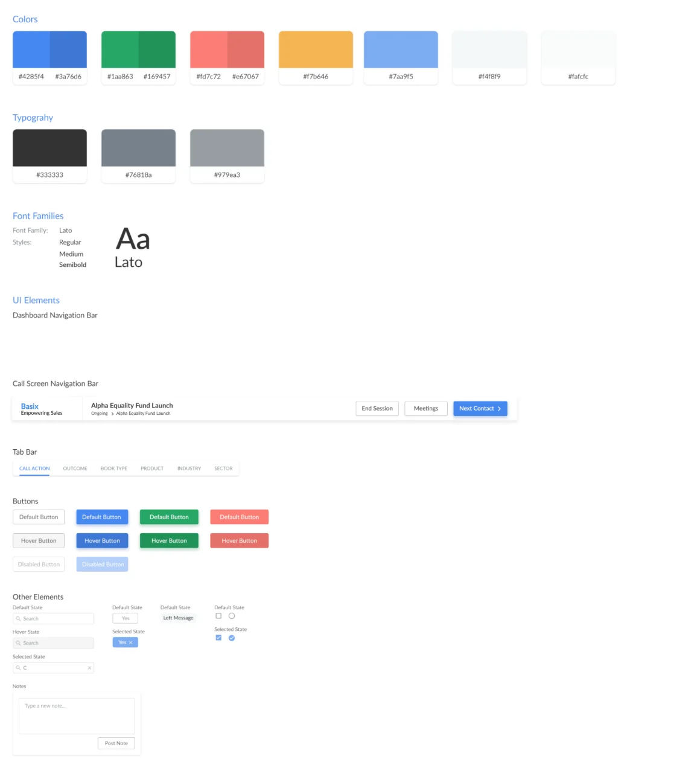The height and width of the screenshot is (768, 700).
Task: Click the white outlined Default Button
Action: pos(39,517)
